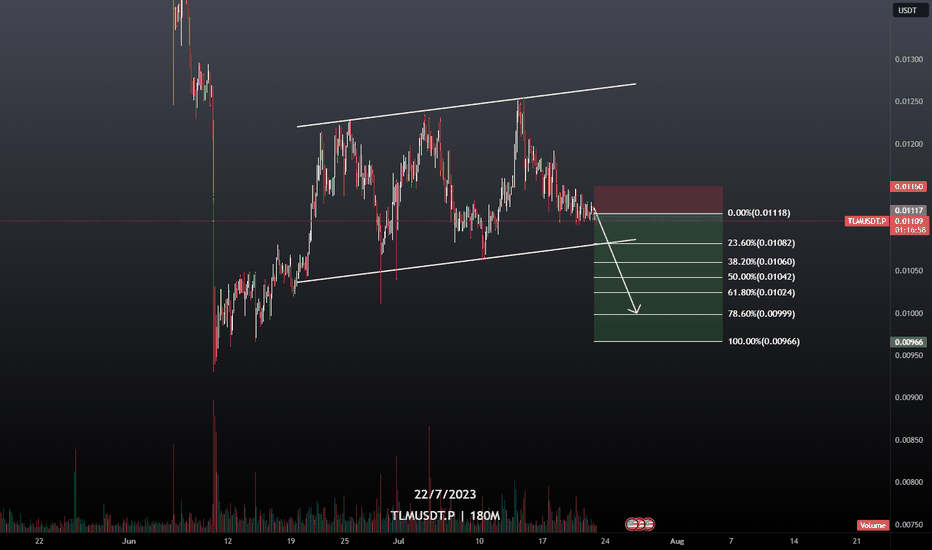Click the Jul label on time axis
This screenshot has height=550, width=932.
398,541
